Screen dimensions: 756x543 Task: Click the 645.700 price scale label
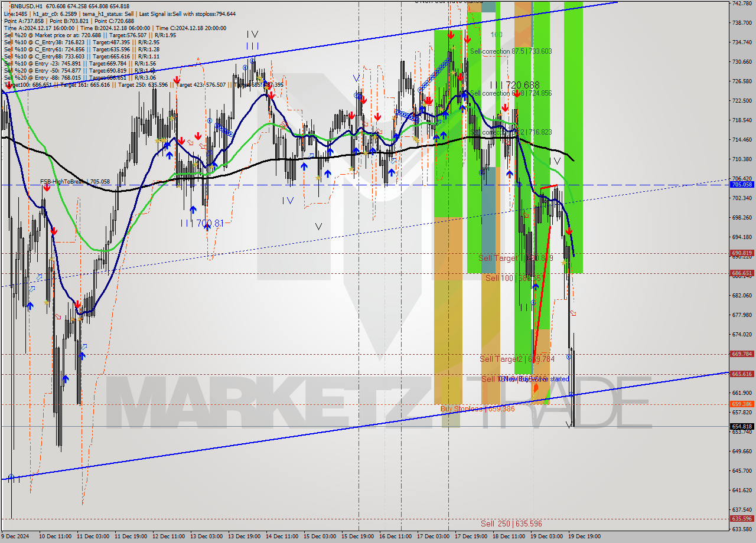pos(742,470)
